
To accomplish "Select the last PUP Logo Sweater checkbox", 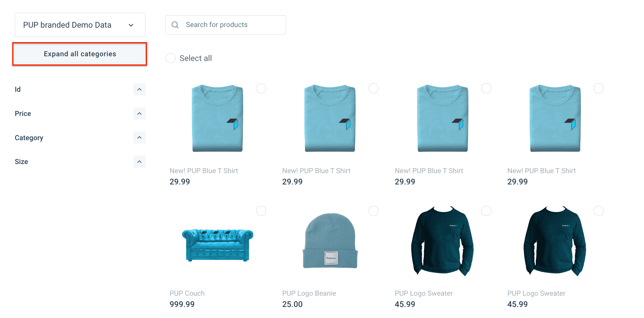I will point(599,211).
